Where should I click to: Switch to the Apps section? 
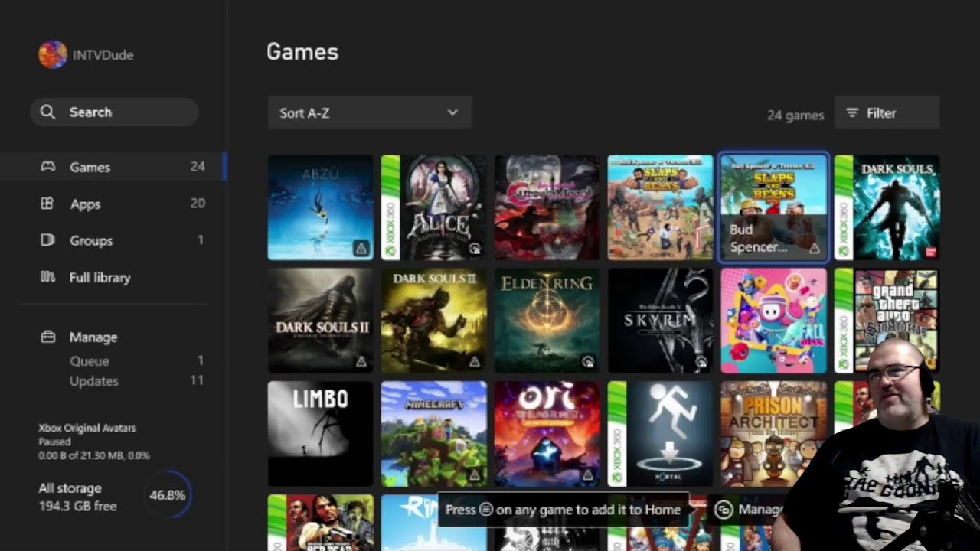coord(113,204)
